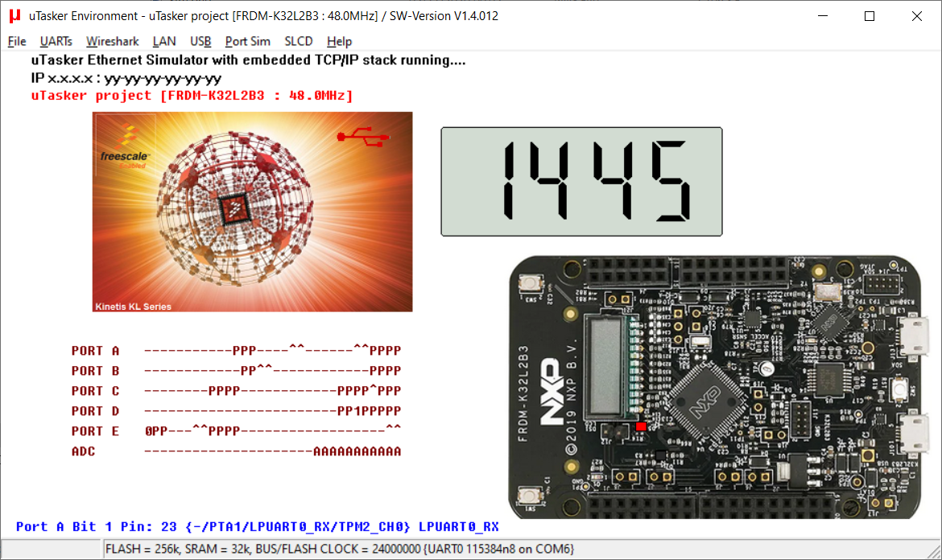Open the USB menu

[200, 41]
